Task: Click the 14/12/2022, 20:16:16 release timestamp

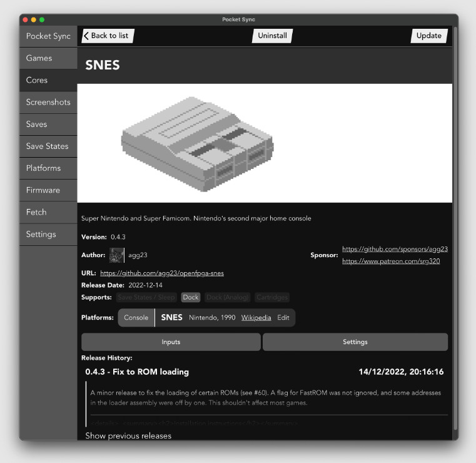Action: (x=401, y=372)
